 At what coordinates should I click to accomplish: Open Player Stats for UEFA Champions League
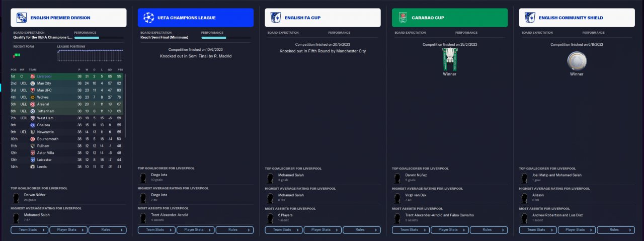point(196,230)
